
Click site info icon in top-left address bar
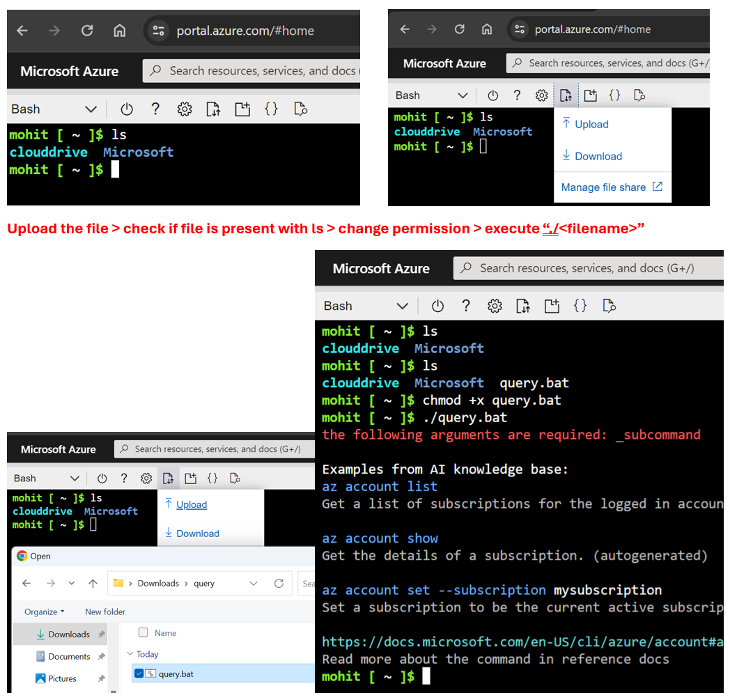[158, 31]
